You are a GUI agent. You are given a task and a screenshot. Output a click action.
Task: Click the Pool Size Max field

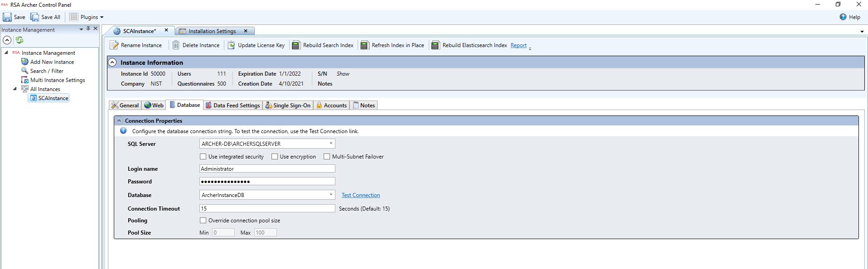pyautogui.click(x=265, y=232)
